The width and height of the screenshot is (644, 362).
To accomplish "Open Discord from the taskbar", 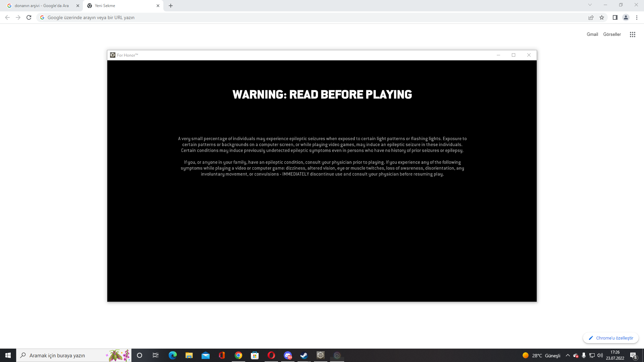I will click(x=288, y=355).
